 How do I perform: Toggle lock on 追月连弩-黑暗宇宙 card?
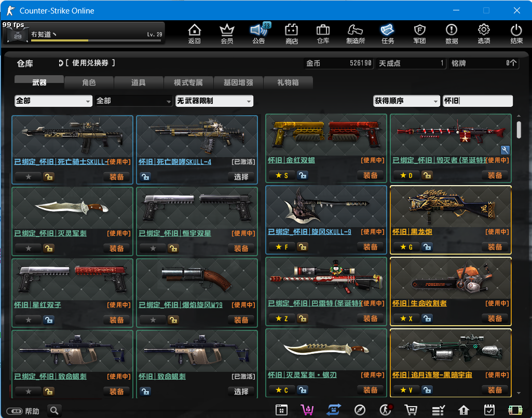pos(427,390)
